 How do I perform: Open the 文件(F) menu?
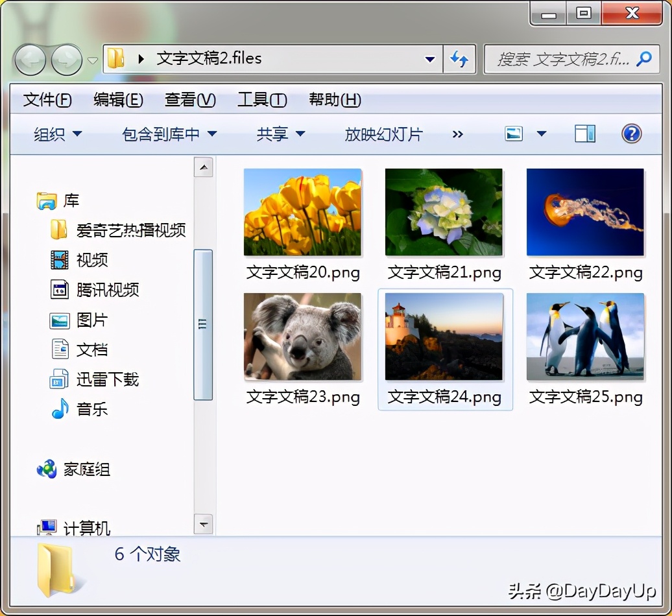click(47, 100)
